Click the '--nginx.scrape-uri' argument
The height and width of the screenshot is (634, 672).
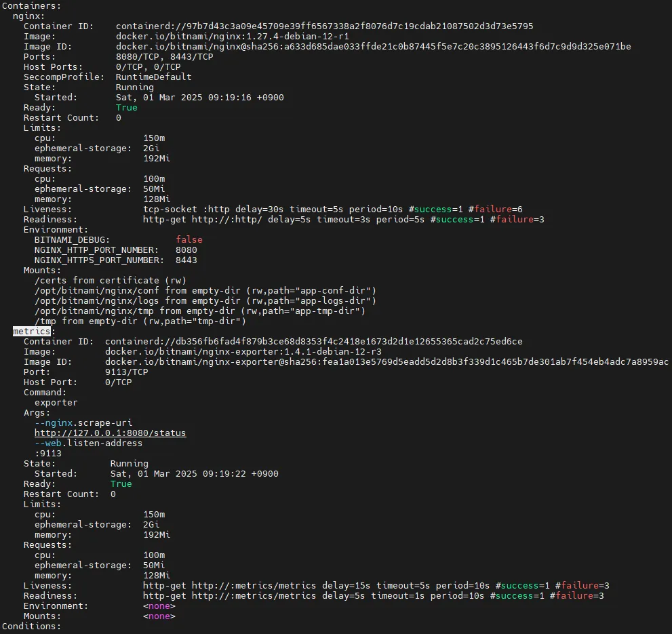[x=83, y=422]
